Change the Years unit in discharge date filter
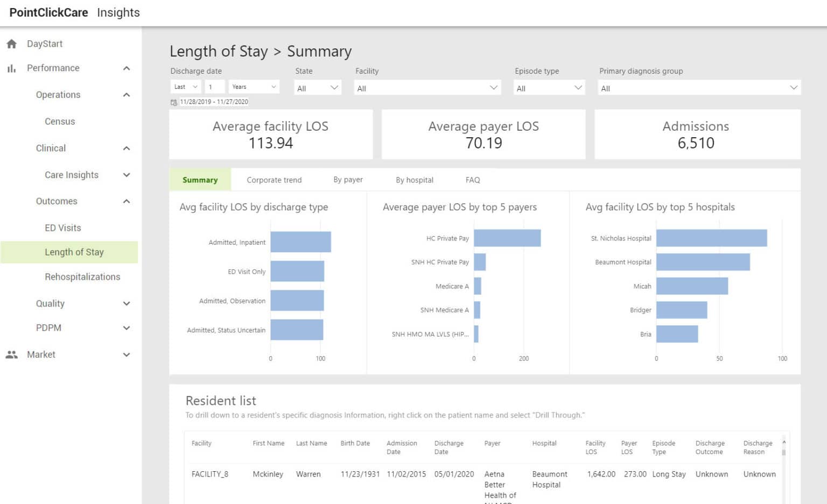This screenshot has width=827, height=504. (253, 86)
